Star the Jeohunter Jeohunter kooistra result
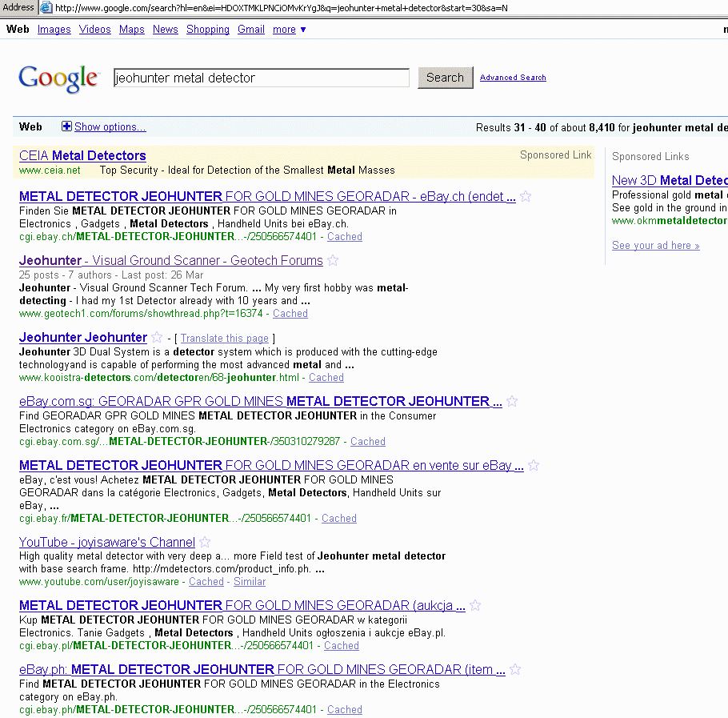 (x=157, y=337)
